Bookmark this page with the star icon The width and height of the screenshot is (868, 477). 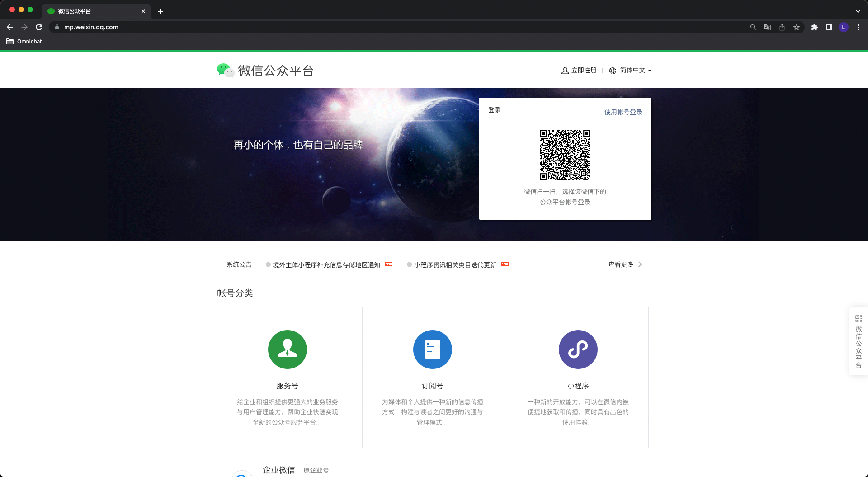[x=796, y=27]
